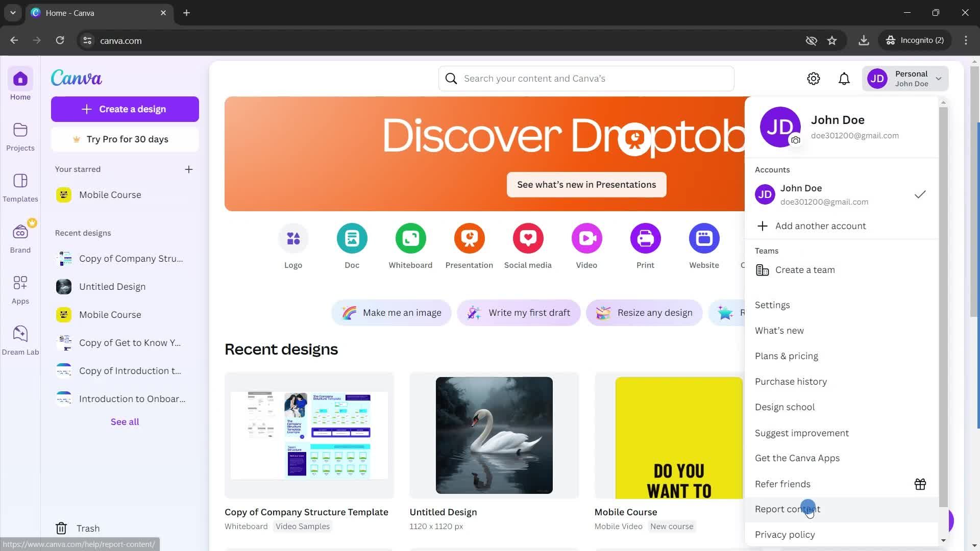Select the Social media design type icon

click(x=528, y=238)
